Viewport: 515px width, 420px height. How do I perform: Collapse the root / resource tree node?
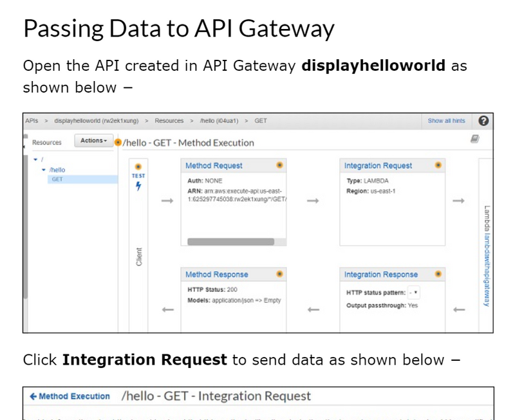click(35, 159)
